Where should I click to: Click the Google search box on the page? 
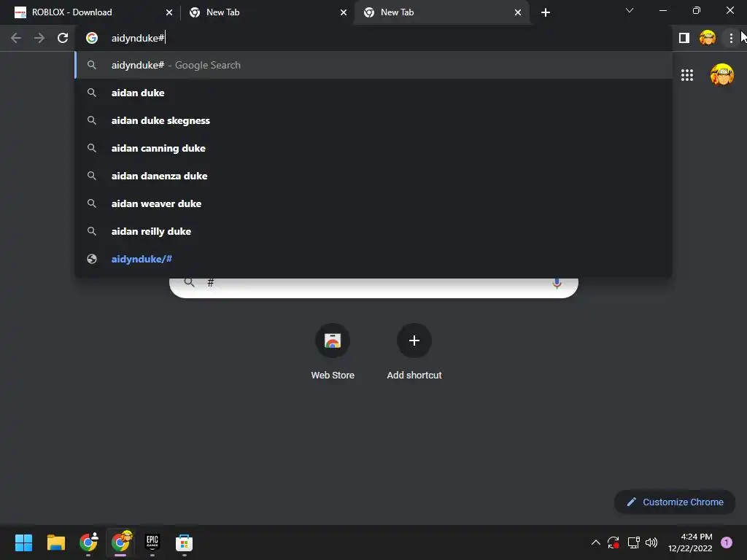coord(373,287)
